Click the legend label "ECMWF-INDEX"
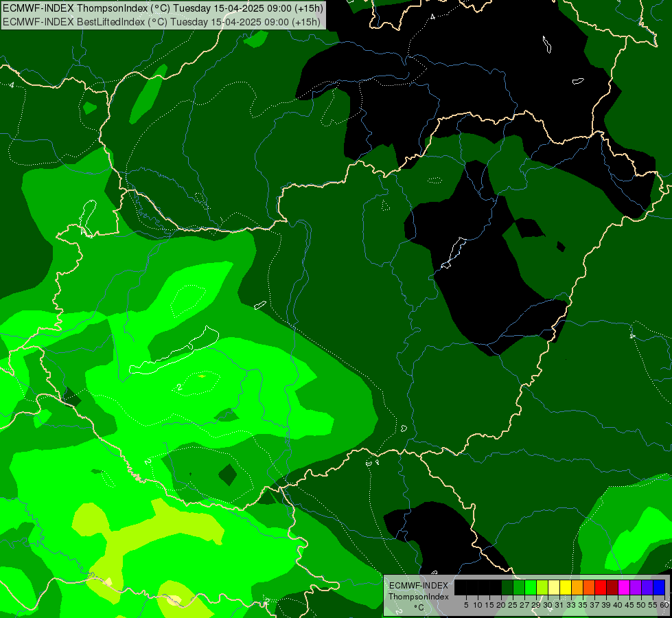672x618 pixels. (x=419, y=586)
